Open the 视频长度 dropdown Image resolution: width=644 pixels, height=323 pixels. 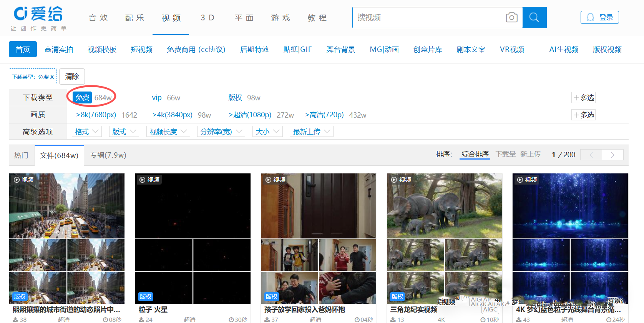[168, 132]
